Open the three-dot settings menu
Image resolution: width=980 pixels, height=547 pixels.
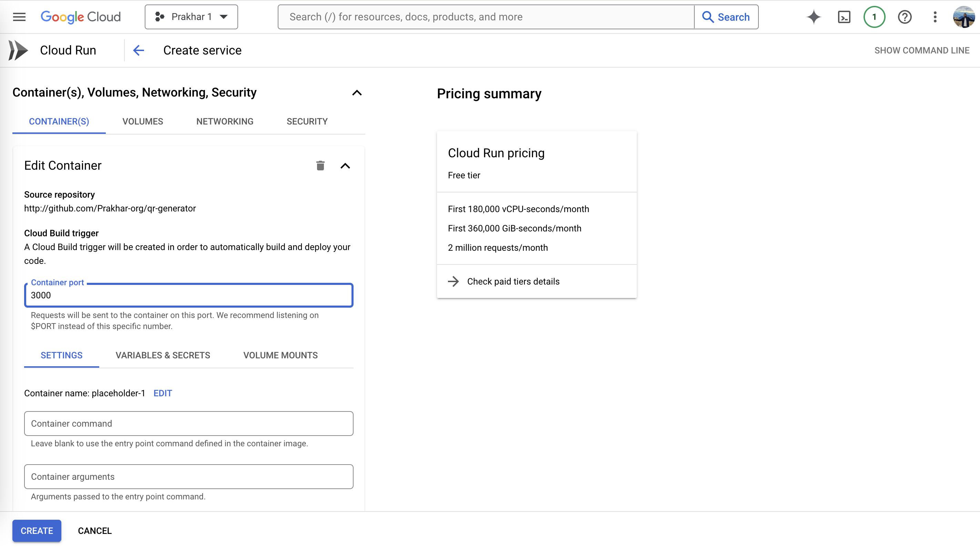pos(935,17)
